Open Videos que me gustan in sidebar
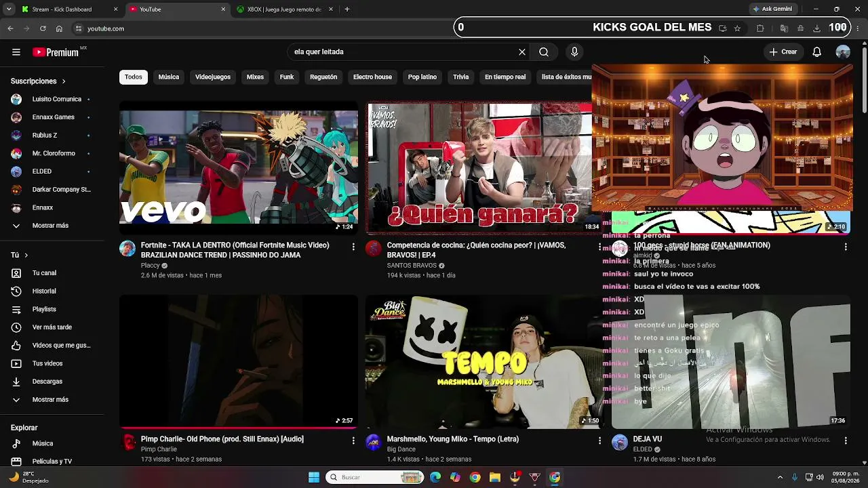Viewport: 868px width, 488px height. [52, 346]
